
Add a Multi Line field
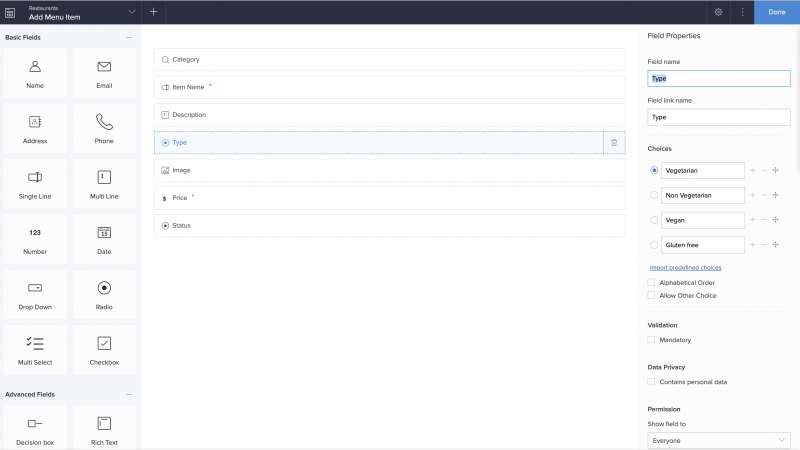click(x=104, y=184)
